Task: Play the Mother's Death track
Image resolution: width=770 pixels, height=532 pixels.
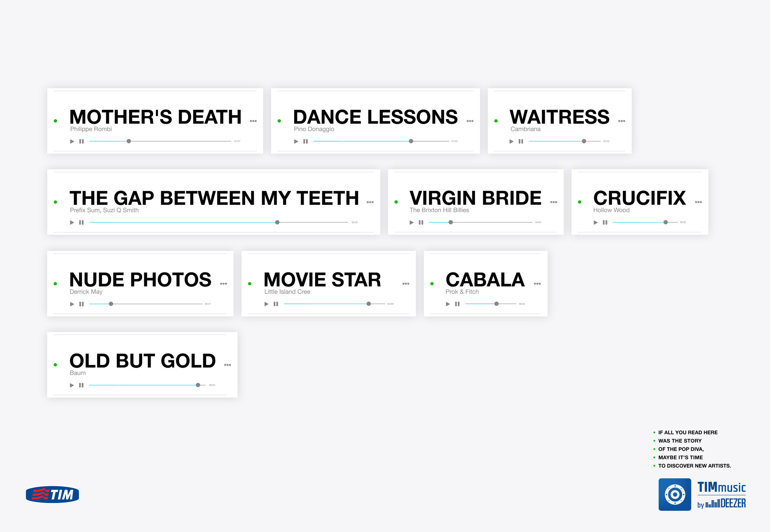Action: [x=72, y=141]
